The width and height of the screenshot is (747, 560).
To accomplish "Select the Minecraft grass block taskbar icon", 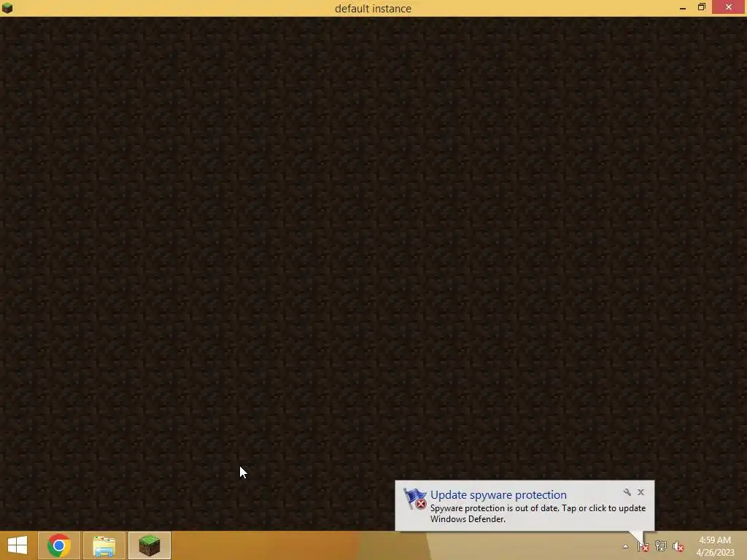I will pos(150,545).
